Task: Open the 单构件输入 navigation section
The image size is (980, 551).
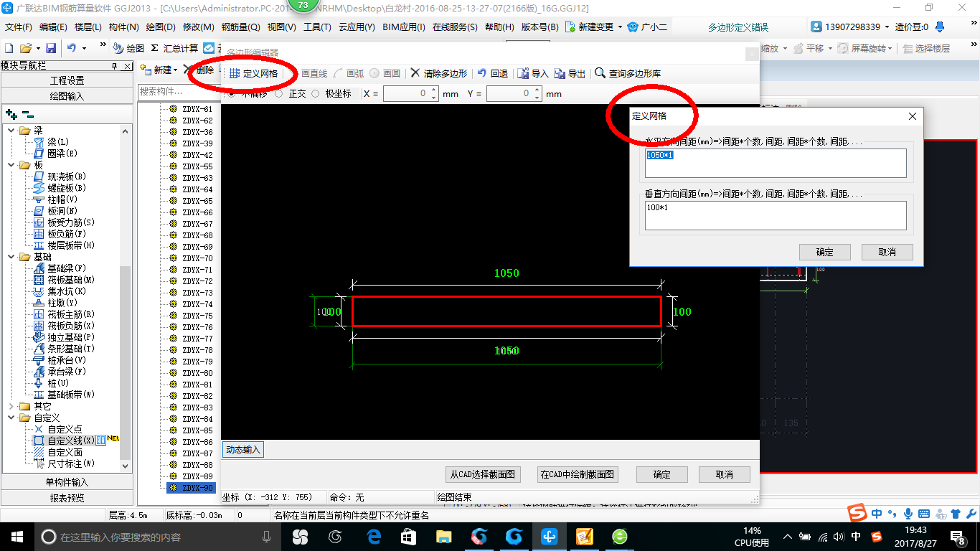Action: [x=67, y=482]
